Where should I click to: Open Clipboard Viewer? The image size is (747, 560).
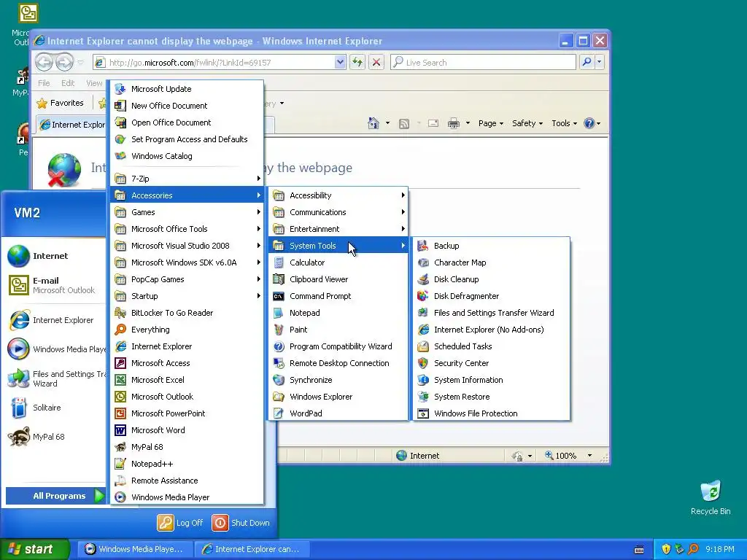tap(338, 279)
